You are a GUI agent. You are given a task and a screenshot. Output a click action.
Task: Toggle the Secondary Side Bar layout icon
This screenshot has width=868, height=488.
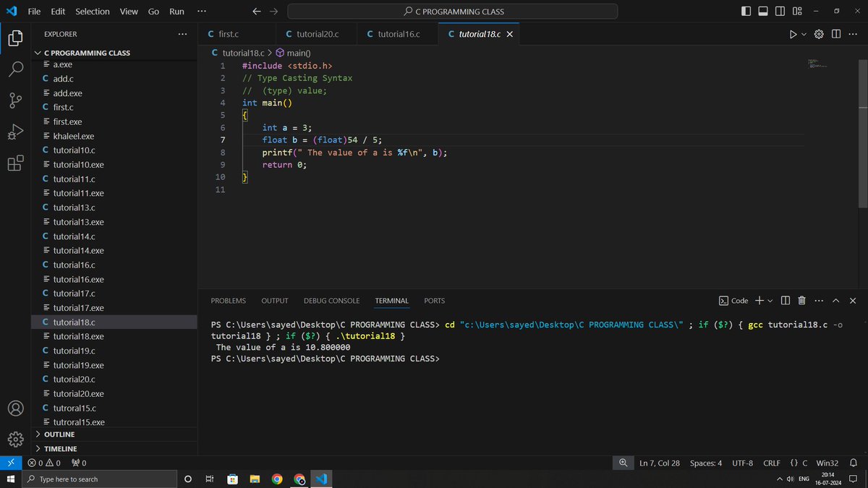click(x=780, y=12)
